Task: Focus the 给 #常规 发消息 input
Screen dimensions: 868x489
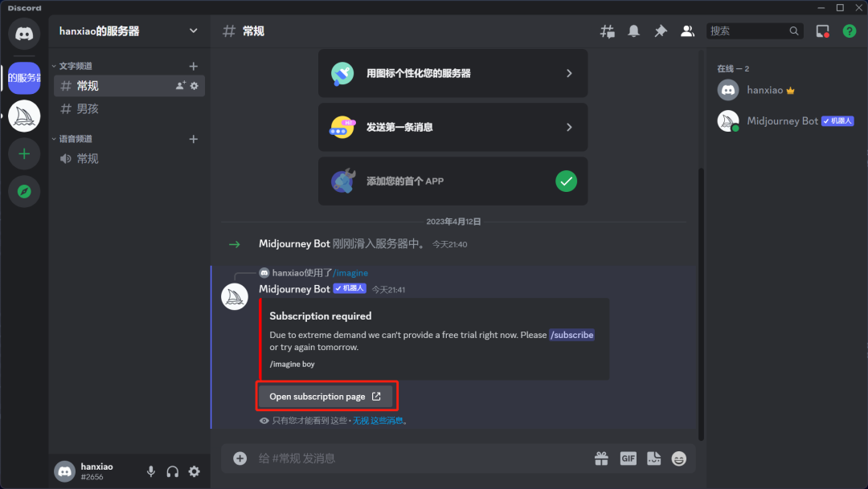Action: 420,458
